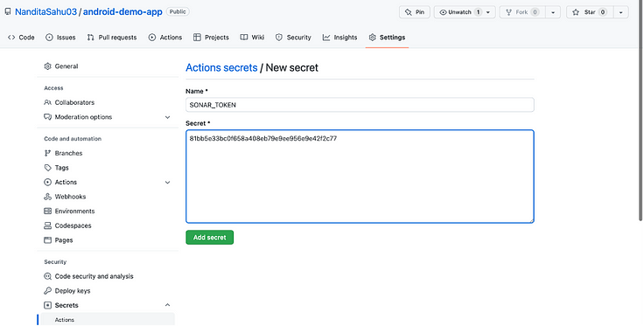Click the Actions play icon in top nav
This screenshot has width=644, height=326.
(x=152, y=38)
